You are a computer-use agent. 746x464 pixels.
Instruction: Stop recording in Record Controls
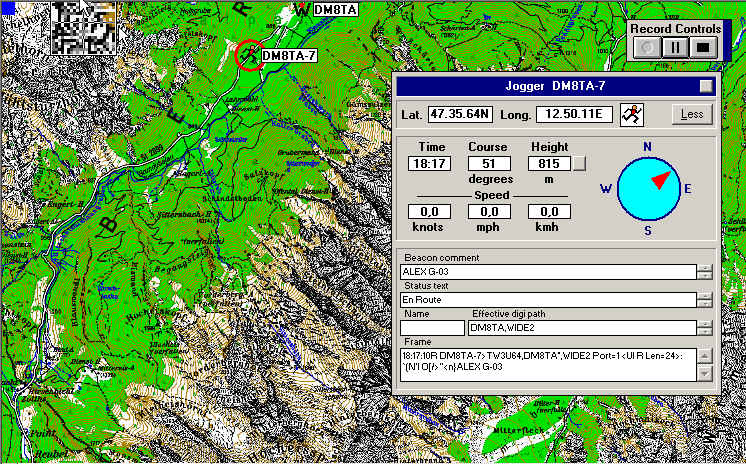coord(703,48)
